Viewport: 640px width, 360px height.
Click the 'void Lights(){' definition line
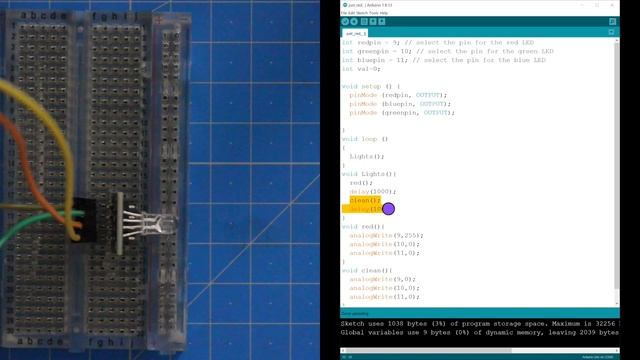coord(369,174)
